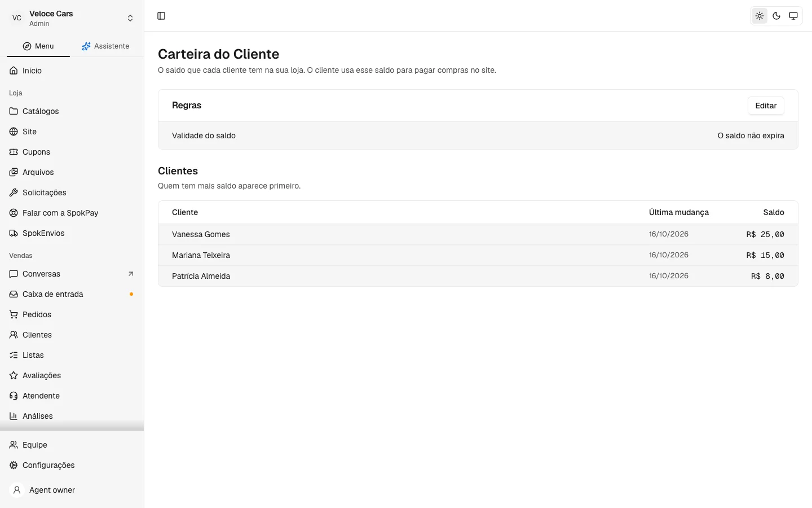Click 'O saldo não expira' value
Image resolution: width=812 pixels, height=508 pixels.
tap(751, 135)
